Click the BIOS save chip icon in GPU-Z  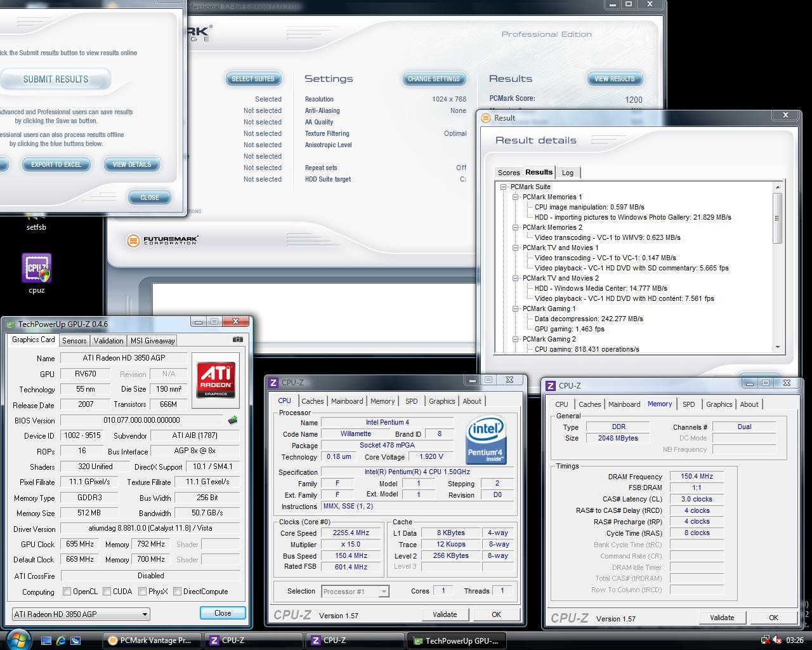tap(233, 420)
